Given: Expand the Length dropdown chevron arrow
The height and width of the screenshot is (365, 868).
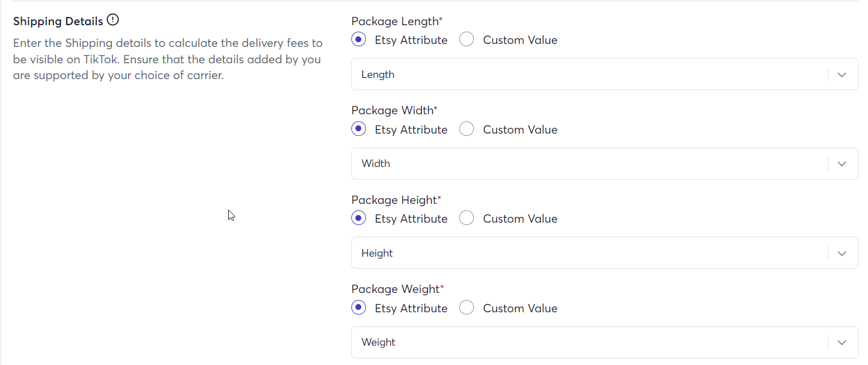Looking at the screenshot, I should (x=842, y=74).
